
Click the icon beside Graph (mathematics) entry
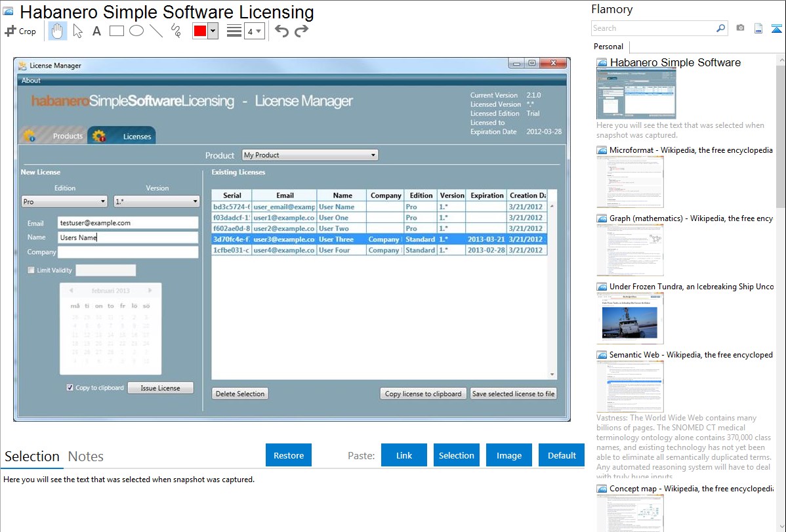(x=602, y=218)
